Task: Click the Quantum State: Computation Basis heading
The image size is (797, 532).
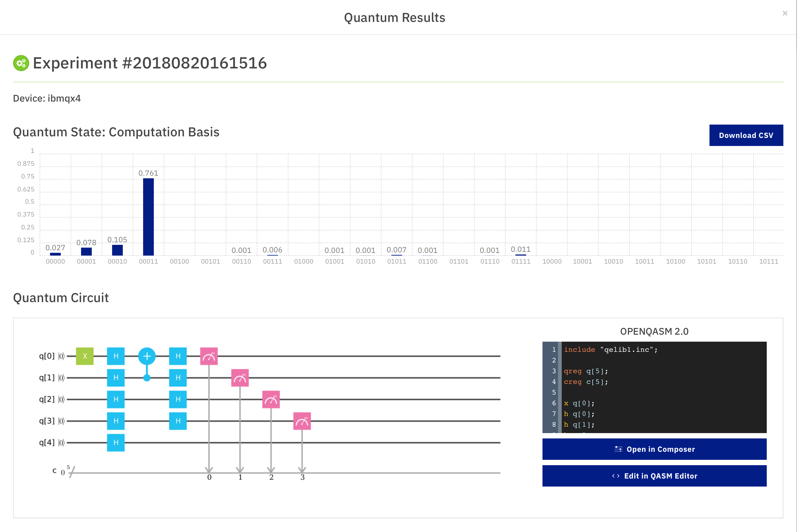Action: [x=116, y=132]
